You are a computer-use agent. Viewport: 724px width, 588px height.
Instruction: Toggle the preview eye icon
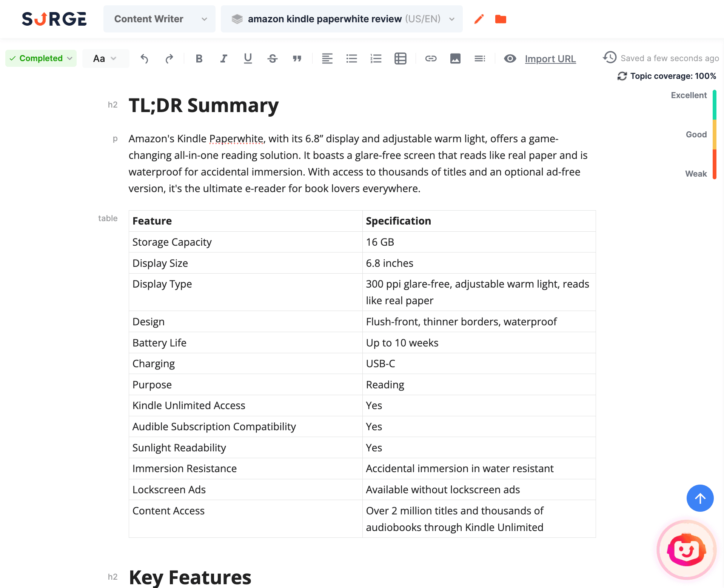510,58
